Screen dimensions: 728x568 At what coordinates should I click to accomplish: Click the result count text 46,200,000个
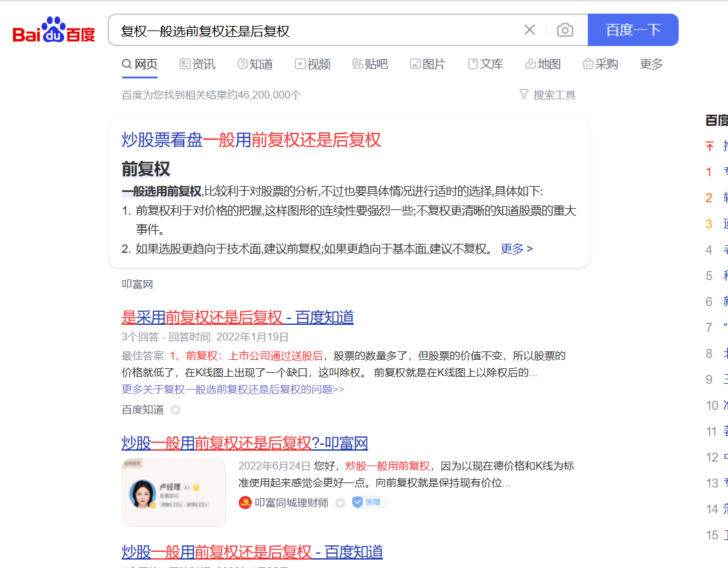tap(269, 95)
